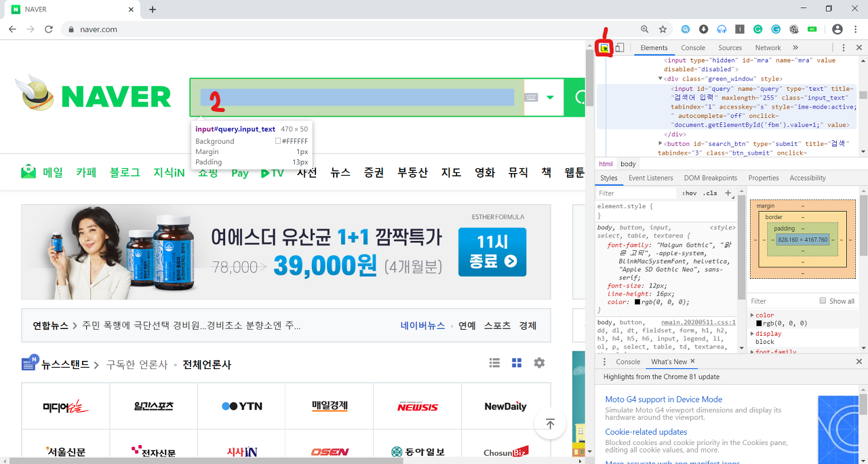Click the Naver search query input field

coord(357,97)
